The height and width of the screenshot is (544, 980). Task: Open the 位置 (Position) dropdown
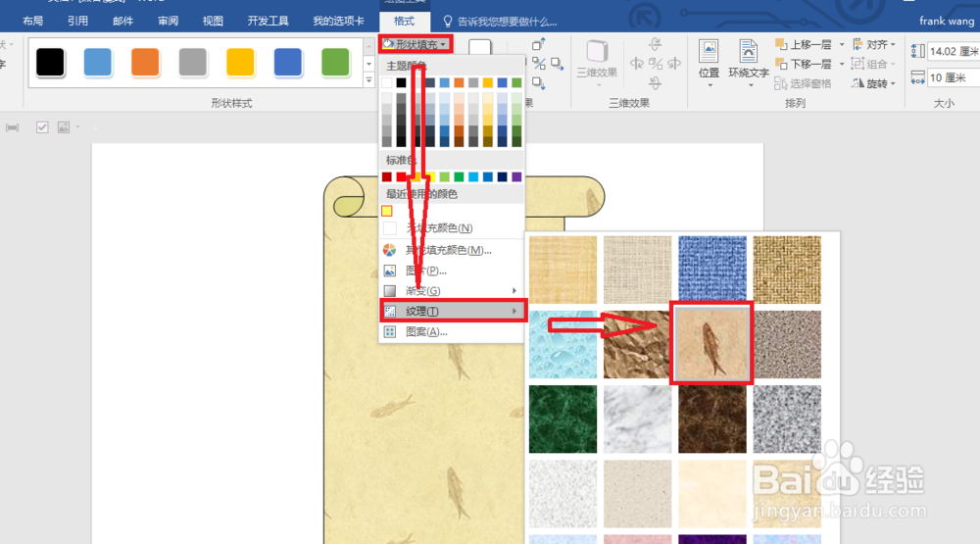(x=709, y=63)
